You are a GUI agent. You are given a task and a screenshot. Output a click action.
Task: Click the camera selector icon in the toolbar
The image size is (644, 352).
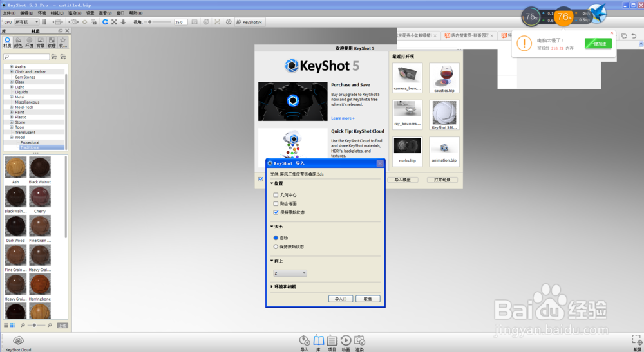(x=73, y=22)
